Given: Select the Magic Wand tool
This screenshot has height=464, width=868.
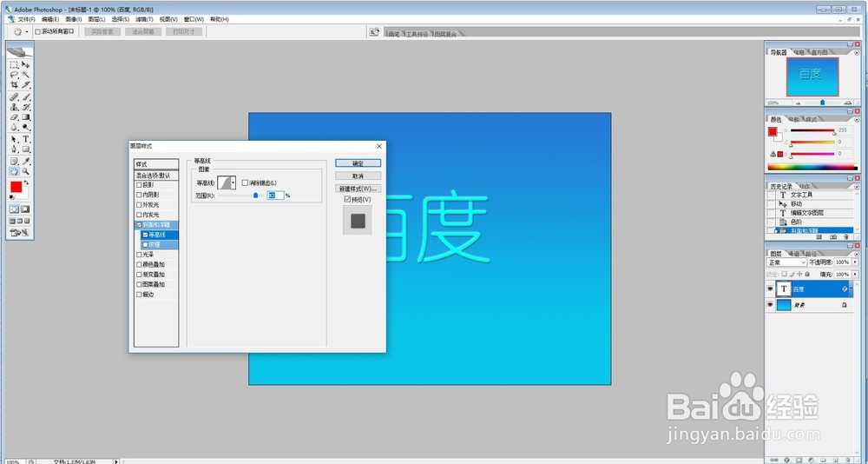Looking at the screenshot, I should [25, 75].
